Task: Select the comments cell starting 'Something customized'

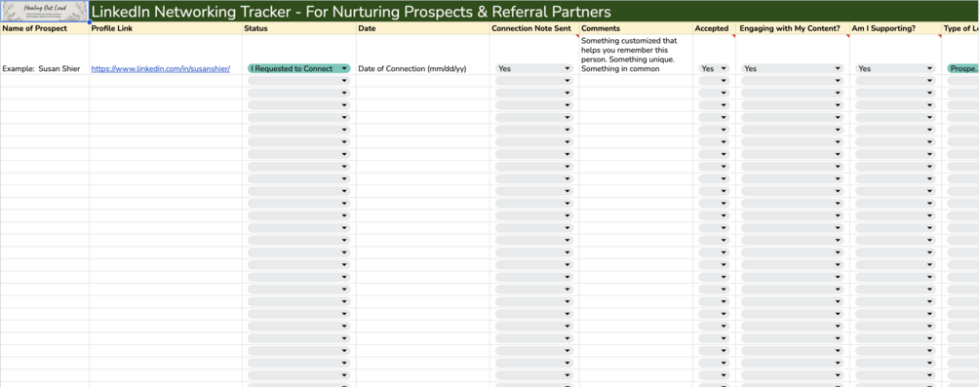Action: coord(636,55)
